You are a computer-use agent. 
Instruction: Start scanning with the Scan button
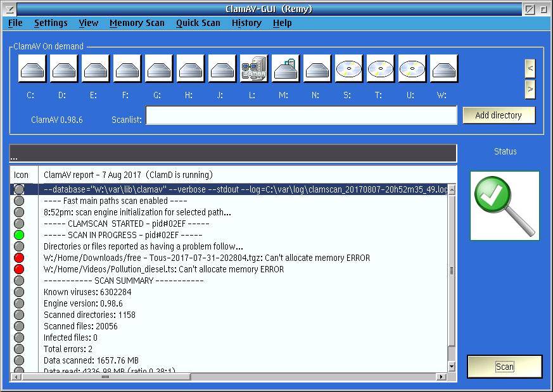(x=504, y=367)
